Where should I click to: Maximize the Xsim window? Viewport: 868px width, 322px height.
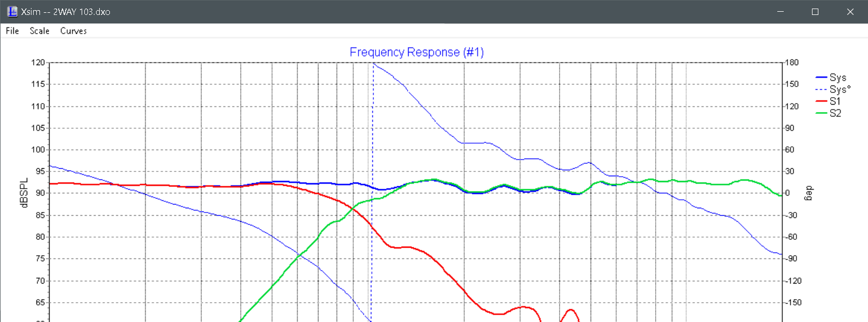815,12
